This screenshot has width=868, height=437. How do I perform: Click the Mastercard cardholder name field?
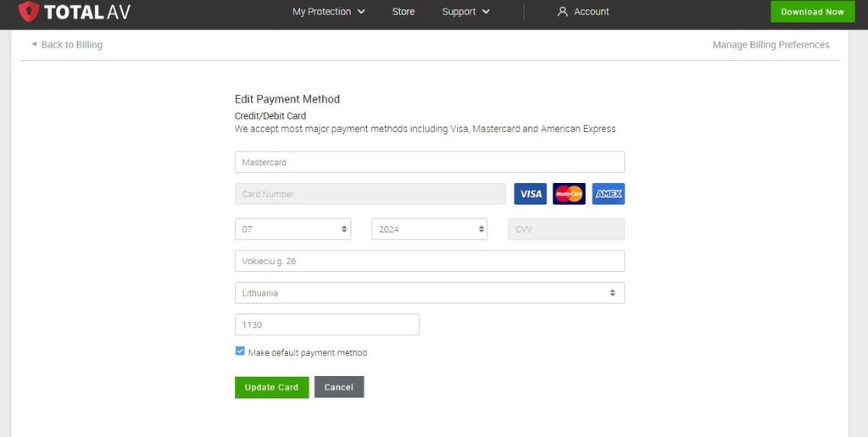click(x=430, y=162)
